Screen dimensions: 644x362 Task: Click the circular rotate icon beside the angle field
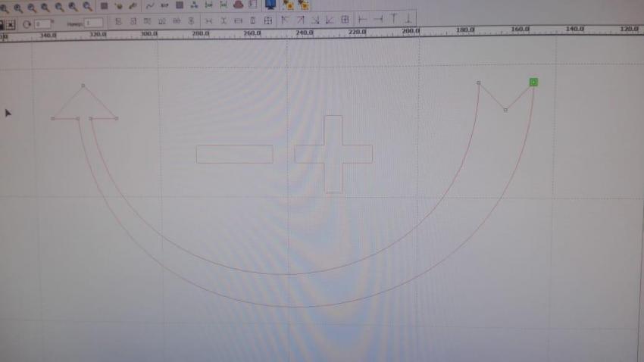(27, 24)
